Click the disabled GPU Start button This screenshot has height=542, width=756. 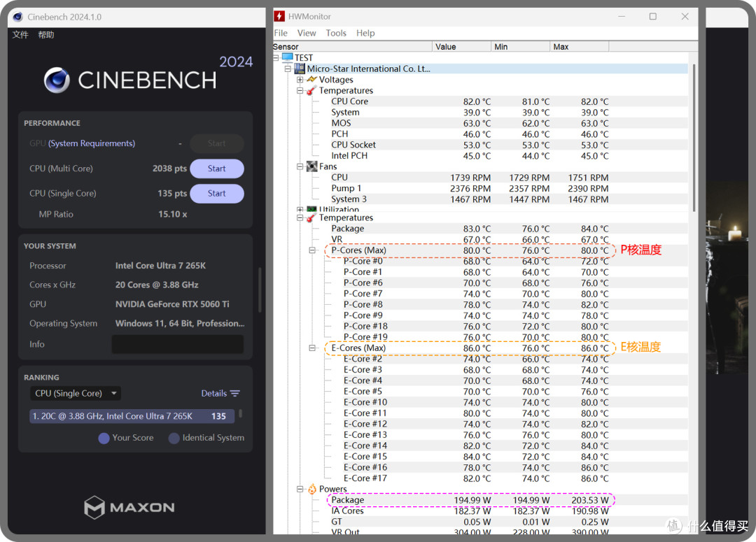[x=217, y=143]
